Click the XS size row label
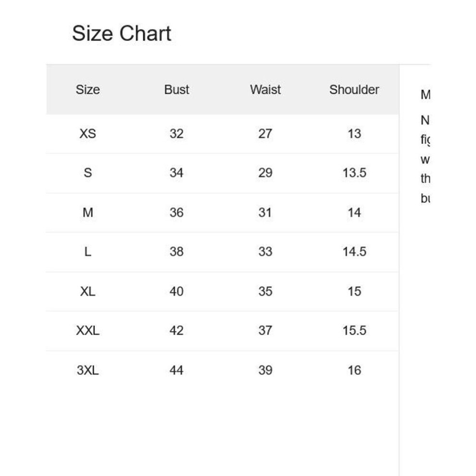 pos(88,134)
